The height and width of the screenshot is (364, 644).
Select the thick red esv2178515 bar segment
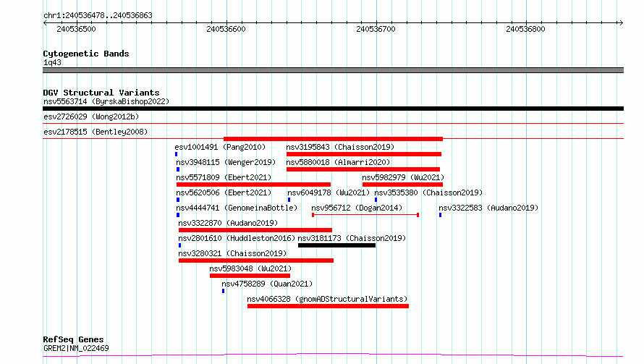coord(333,139)
